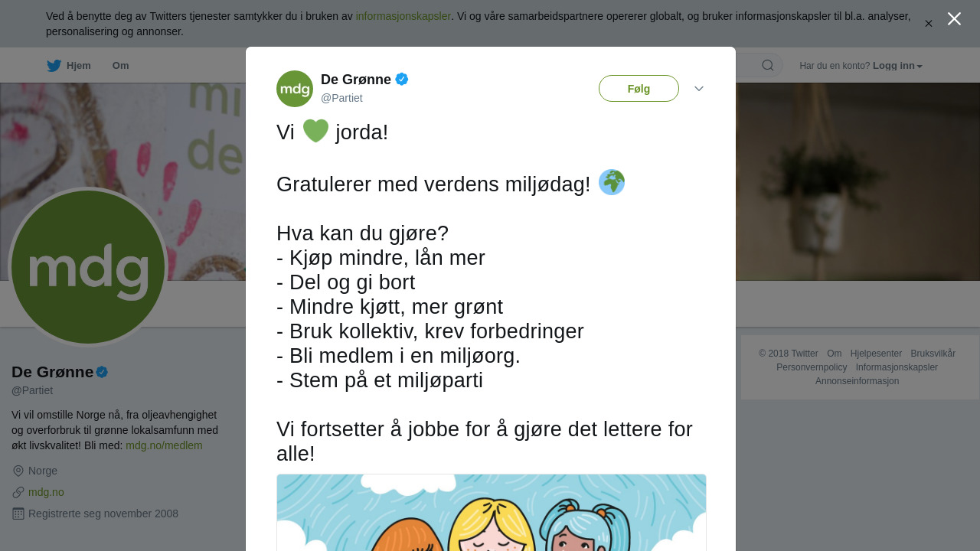Open Hjelpesenter footer link
Viewport: 980px width, 551px height.
(876, 354)
